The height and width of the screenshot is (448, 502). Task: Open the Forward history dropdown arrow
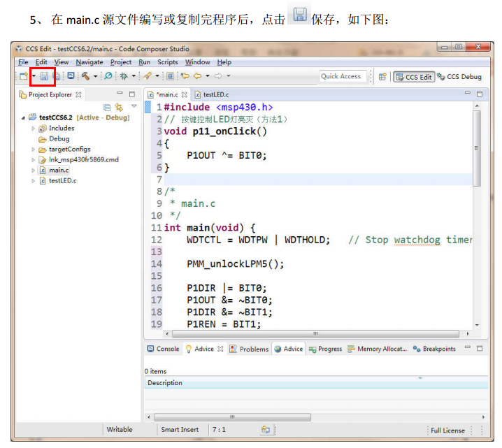pyautogui.click(x=228, y=76)
